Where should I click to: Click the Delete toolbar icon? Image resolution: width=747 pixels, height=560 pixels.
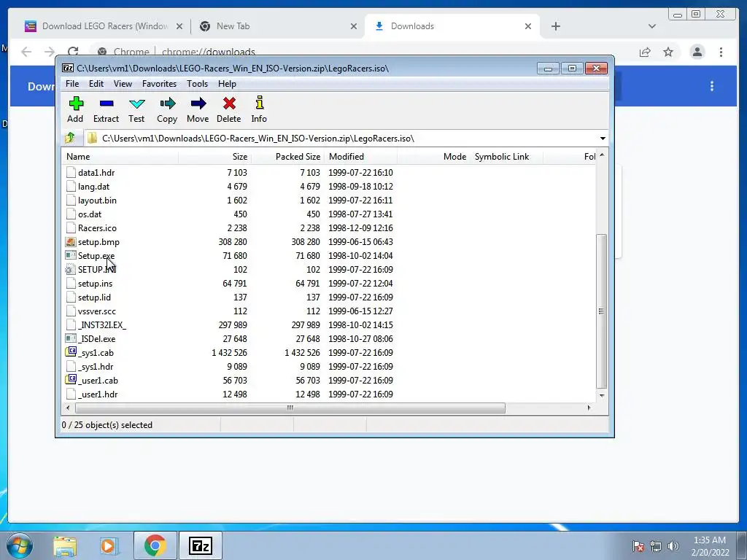click(228, 109)
